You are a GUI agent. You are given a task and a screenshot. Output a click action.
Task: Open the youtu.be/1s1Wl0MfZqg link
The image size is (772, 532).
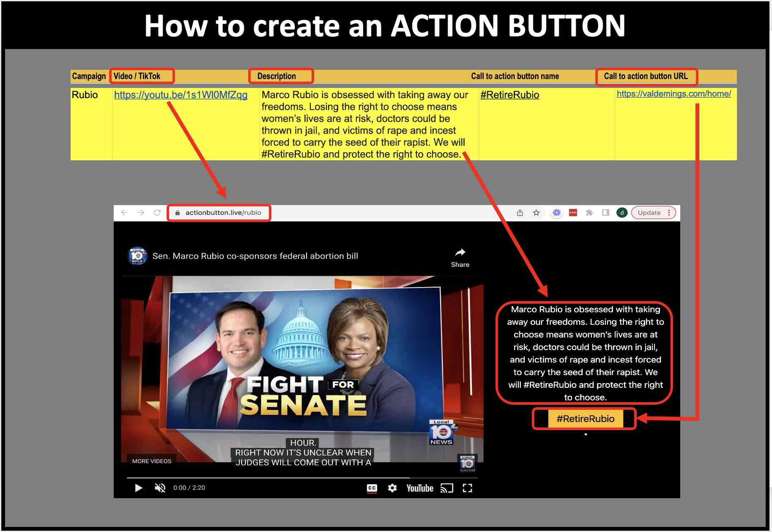181,95
